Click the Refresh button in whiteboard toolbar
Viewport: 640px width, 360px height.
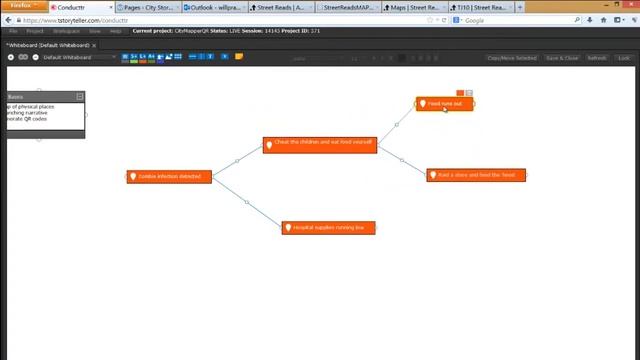pyautogui.click(x=597, y=58)
